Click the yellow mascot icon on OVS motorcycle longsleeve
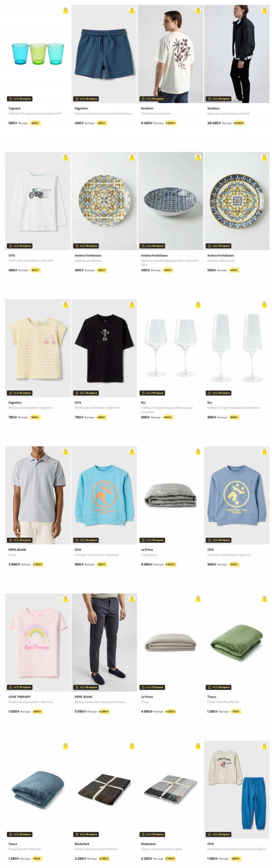The width and height of the screenshot is (272, 868). coord(66,157)
